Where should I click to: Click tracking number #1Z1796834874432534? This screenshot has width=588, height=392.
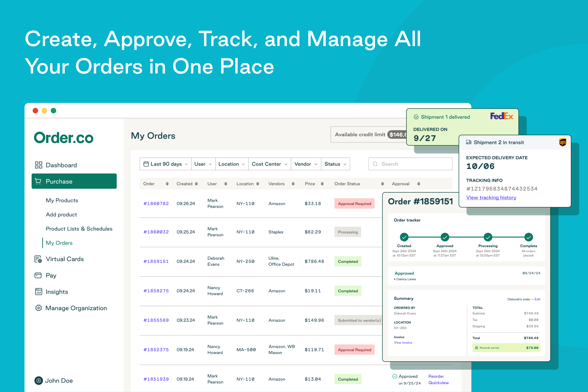[502, 189]
